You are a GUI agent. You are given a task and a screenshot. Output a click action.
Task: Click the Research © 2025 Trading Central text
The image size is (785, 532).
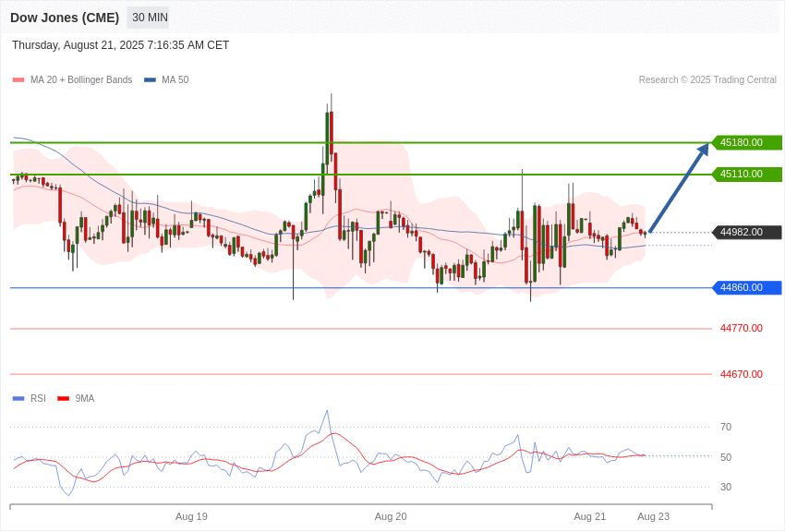pyautogui.click(x=707, y=80)
